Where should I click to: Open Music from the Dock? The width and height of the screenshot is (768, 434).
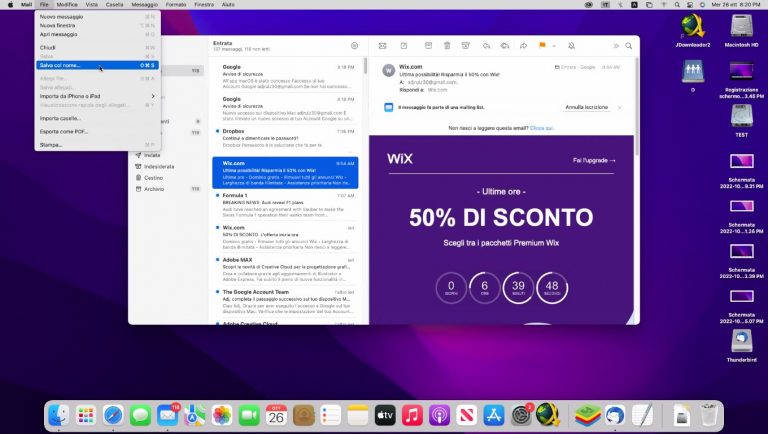point(412,415)
